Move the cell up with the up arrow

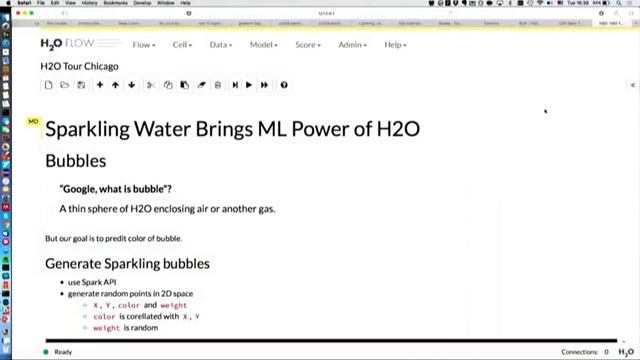116,85
